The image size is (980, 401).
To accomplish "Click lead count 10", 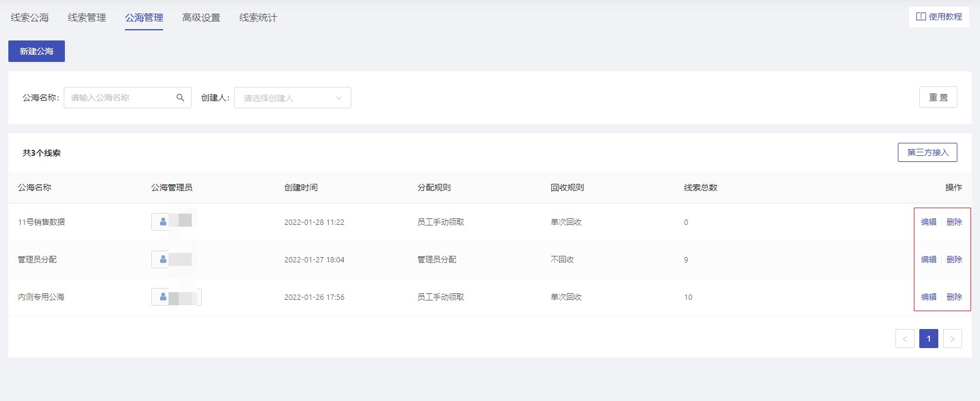I will (x=688, y=297).
